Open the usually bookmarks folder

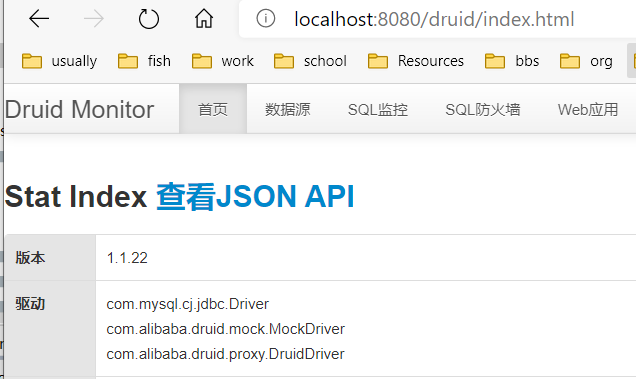pos(59,61)
